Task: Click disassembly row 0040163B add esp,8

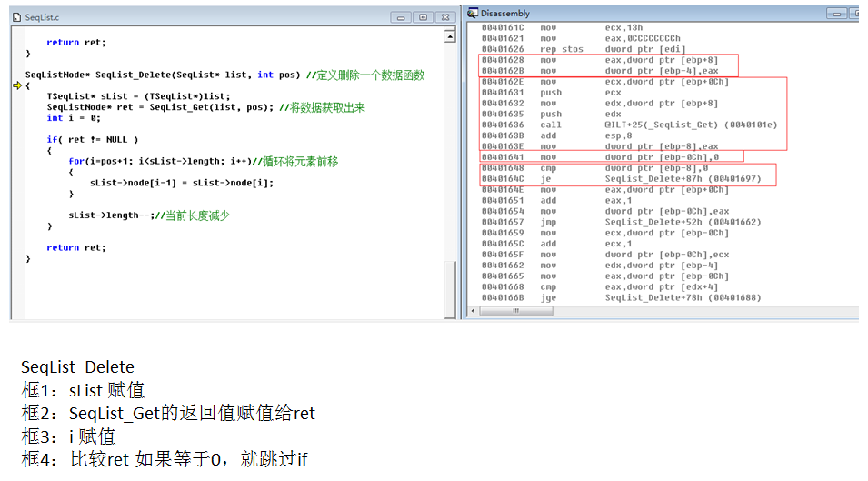Action: 556,135
